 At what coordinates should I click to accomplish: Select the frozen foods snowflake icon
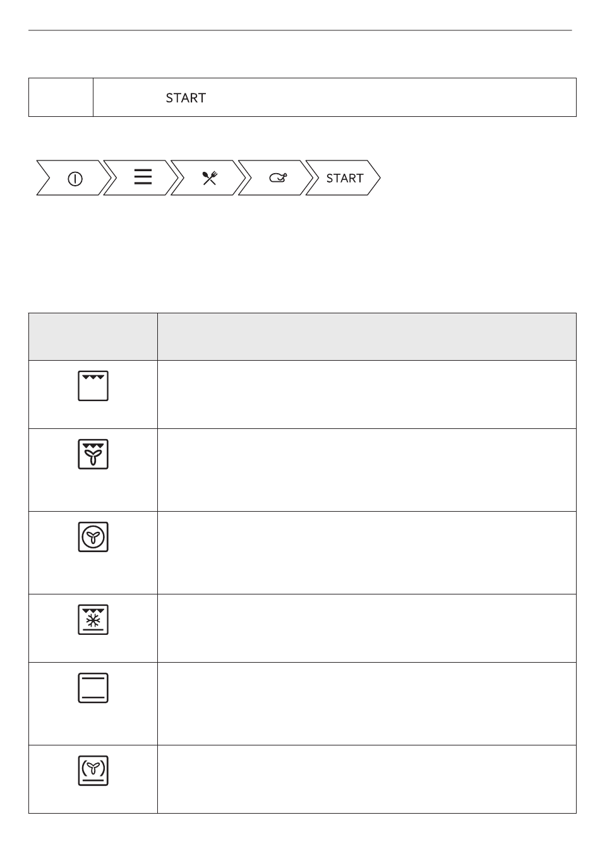point(93,620)
